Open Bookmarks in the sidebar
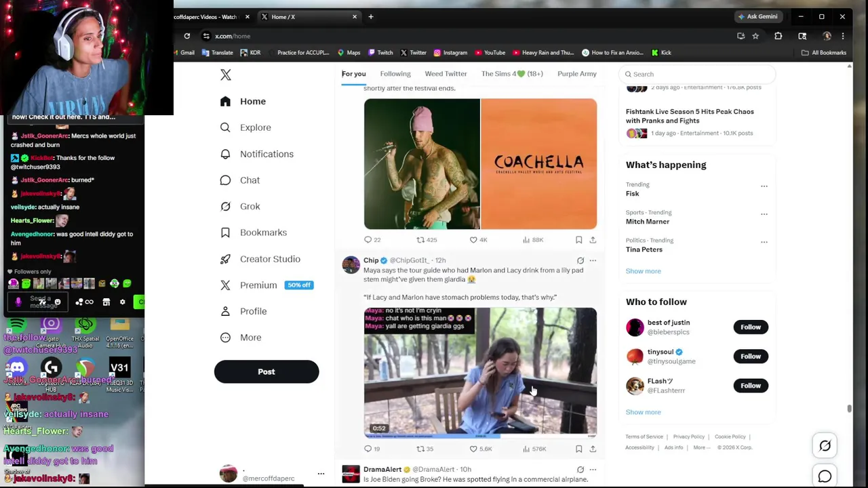Viewport: 868px width, 488px height. [x=254, y=232]
